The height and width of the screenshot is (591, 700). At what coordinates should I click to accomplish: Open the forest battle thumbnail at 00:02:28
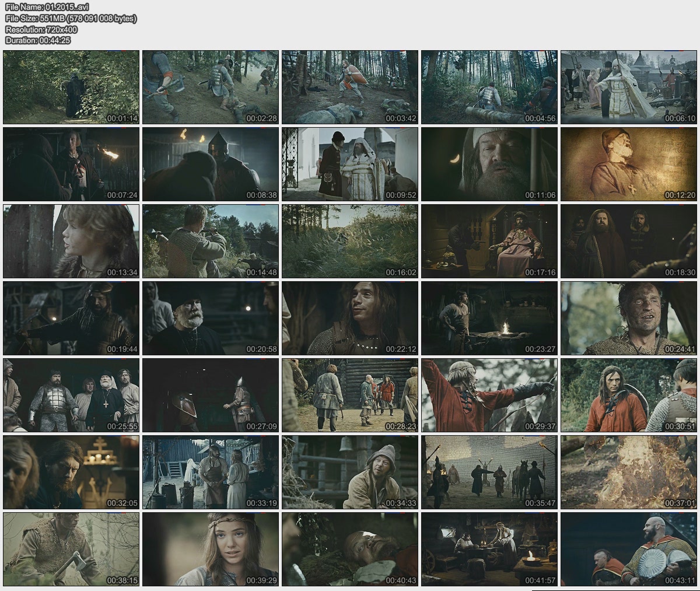tap(211, 87)
